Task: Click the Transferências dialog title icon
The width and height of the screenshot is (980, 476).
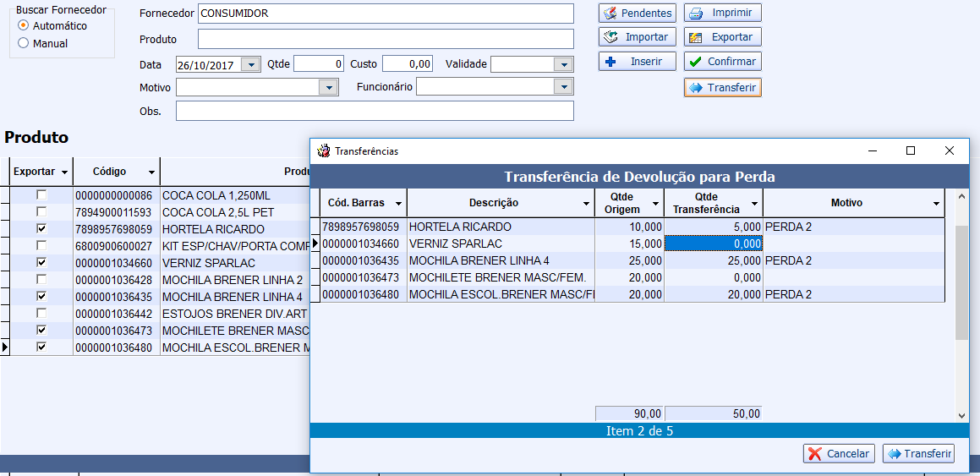Action: click(x=323, y=151)
